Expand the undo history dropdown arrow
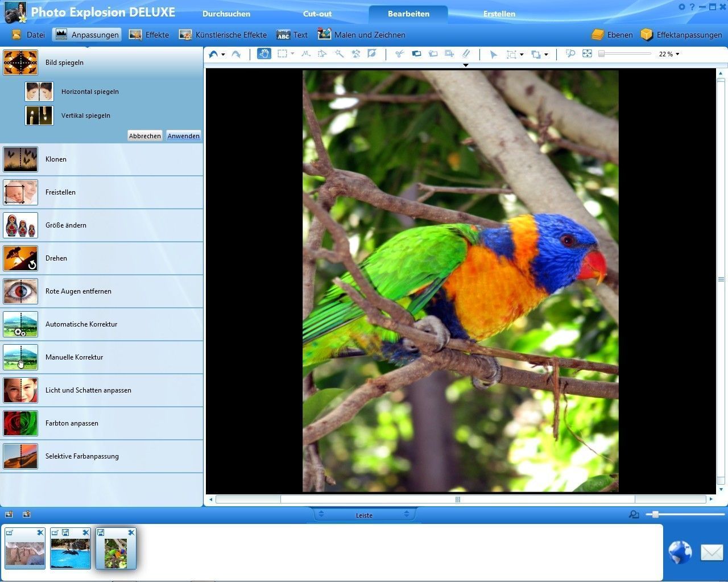 pyautogui.click(x=223, y=55)
